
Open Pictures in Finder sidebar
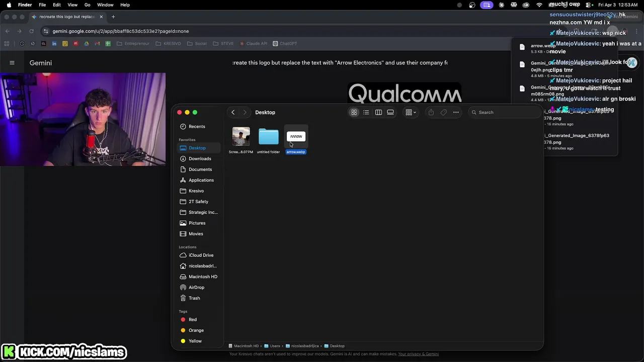click(197, 223)
